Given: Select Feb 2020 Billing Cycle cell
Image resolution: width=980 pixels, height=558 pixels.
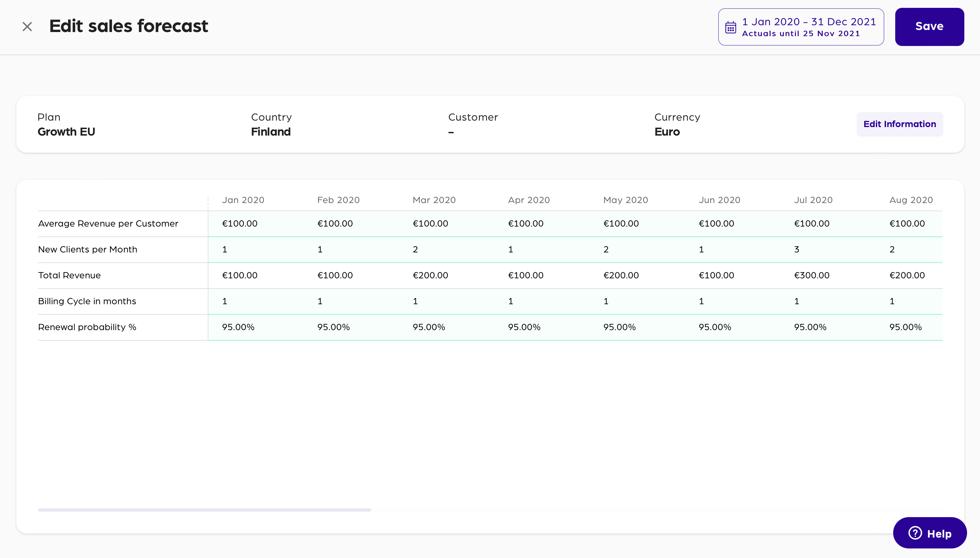Looking at the screenshot, I should pyautogui.click(x=320, y=301).
